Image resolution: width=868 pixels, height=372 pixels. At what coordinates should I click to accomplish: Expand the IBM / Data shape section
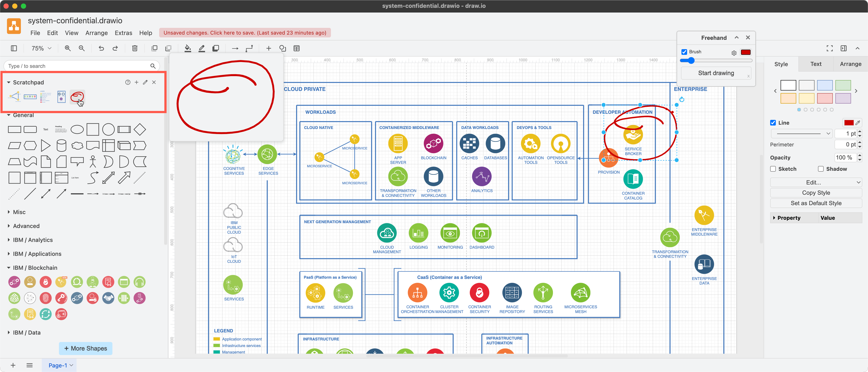[x=27, y=332]
